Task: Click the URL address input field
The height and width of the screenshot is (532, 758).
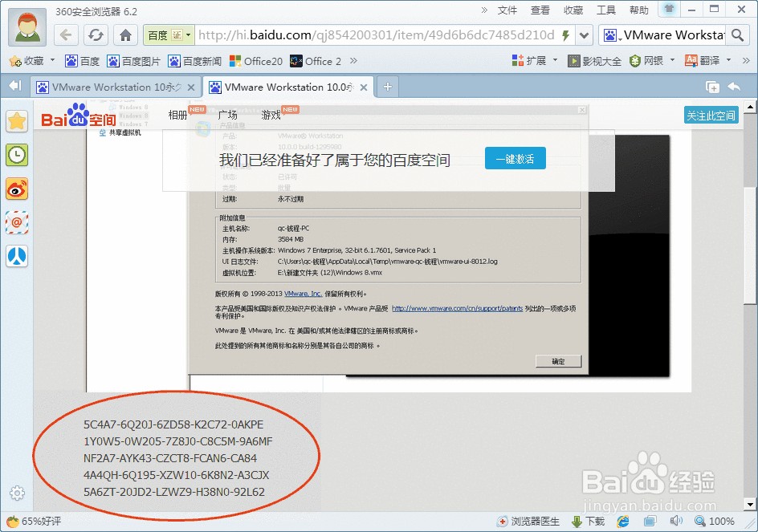Action: (x=361, y=35)
